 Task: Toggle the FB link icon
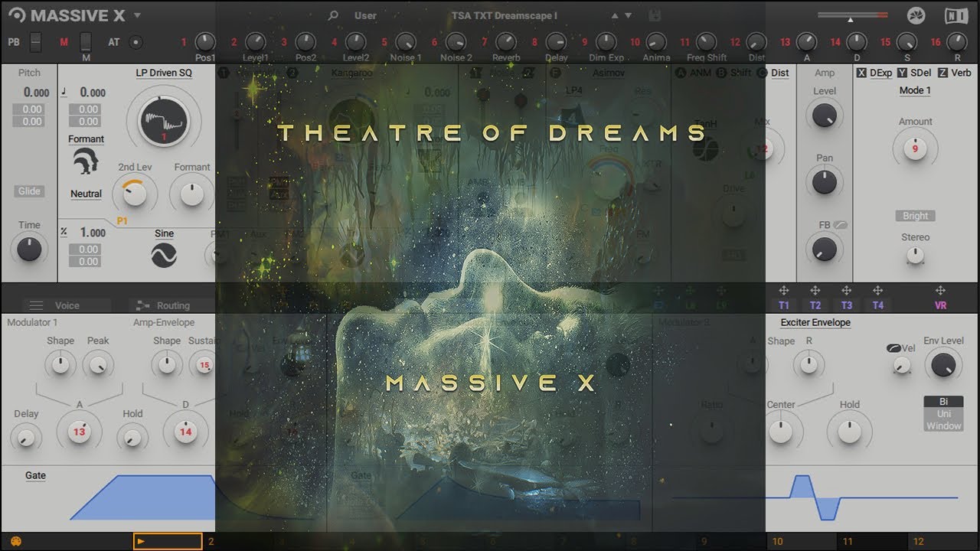point(841,225)
